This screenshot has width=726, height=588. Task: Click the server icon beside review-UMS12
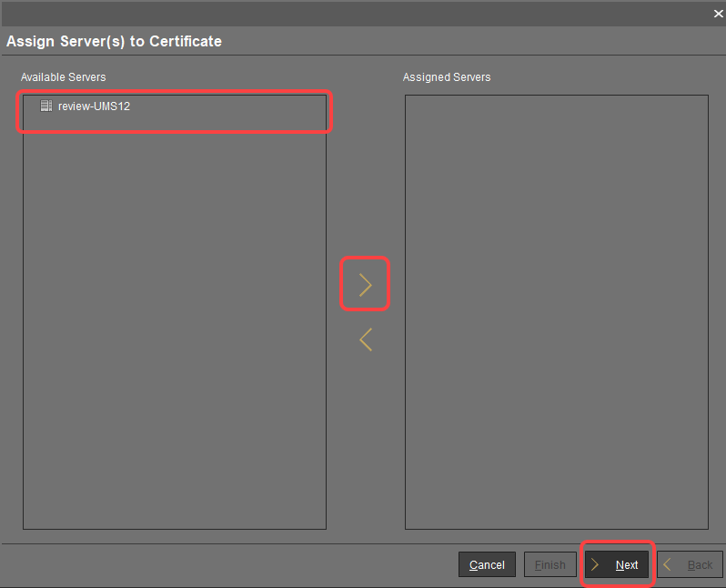pos(46,106)
